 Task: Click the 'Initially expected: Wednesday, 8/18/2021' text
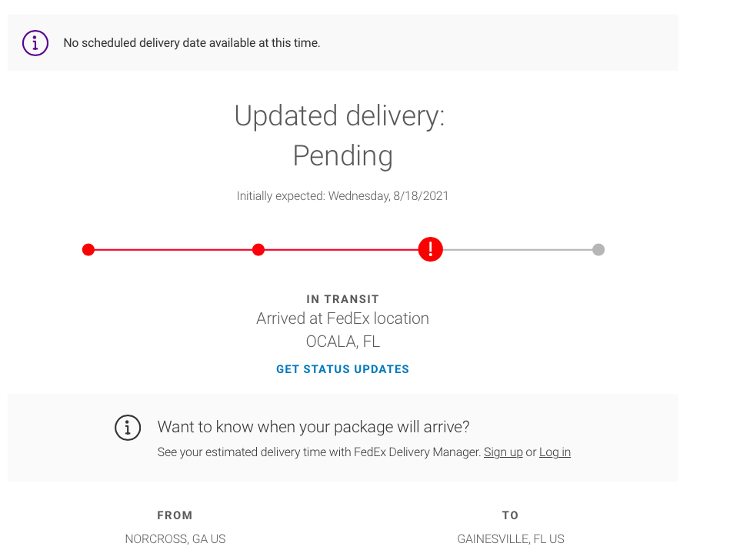342,196
